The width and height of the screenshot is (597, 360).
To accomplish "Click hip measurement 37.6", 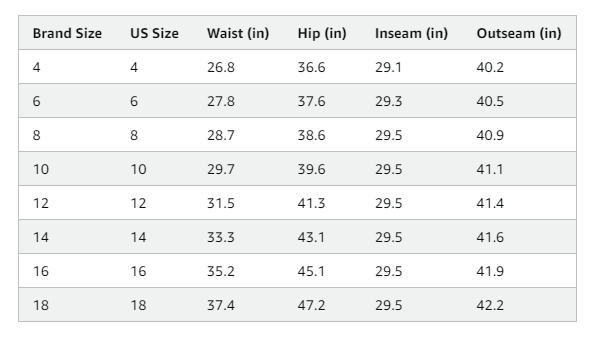I will [311, 101].
